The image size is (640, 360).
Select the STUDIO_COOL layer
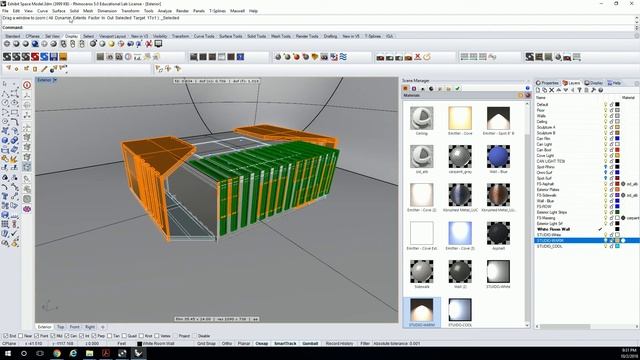tap(549, 246)
